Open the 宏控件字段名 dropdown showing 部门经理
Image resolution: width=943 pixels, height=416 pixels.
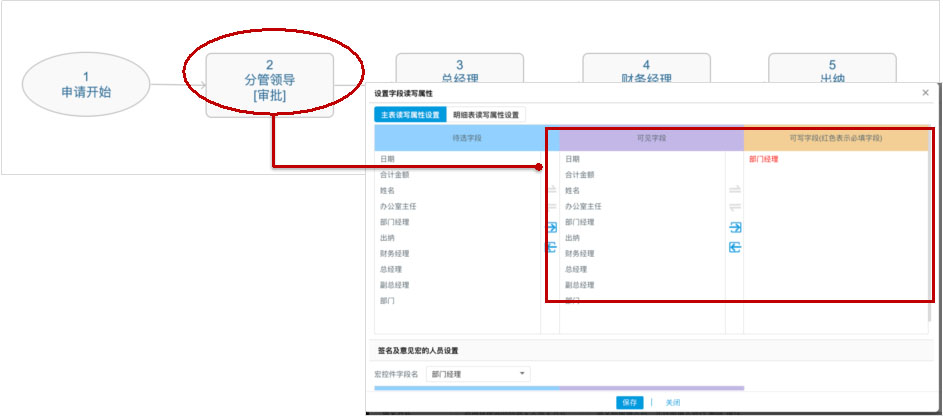pos(478,374)
